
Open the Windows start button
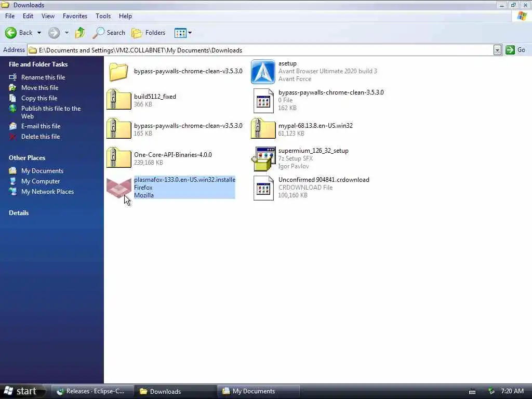(22, 391)
